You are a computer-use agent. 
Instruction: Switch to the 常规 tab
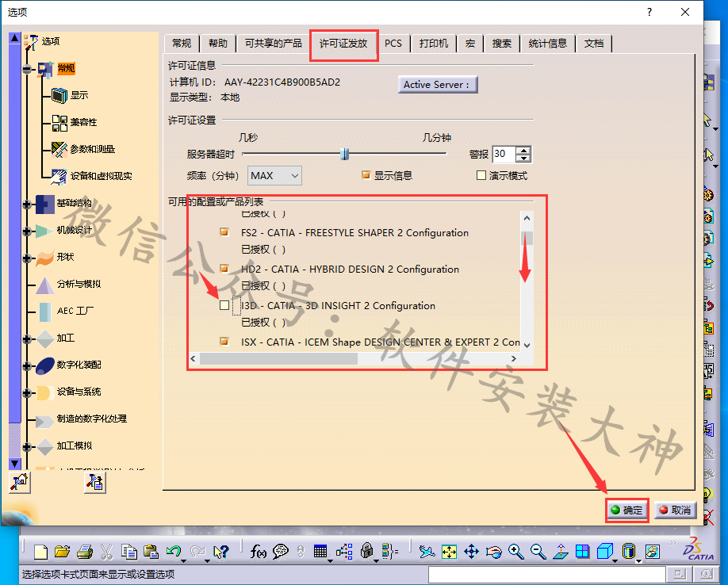pyautogui.click(x=182, y=44)
